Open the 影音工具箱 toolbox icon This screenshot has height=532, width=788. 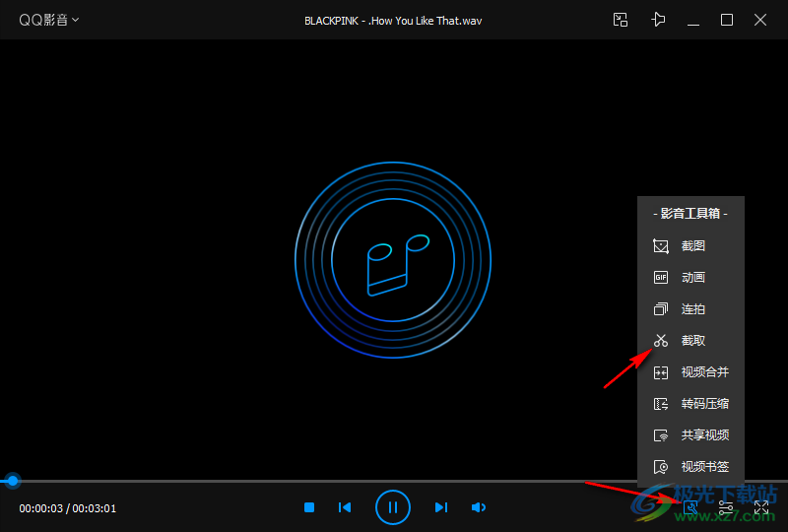point(691,507)
